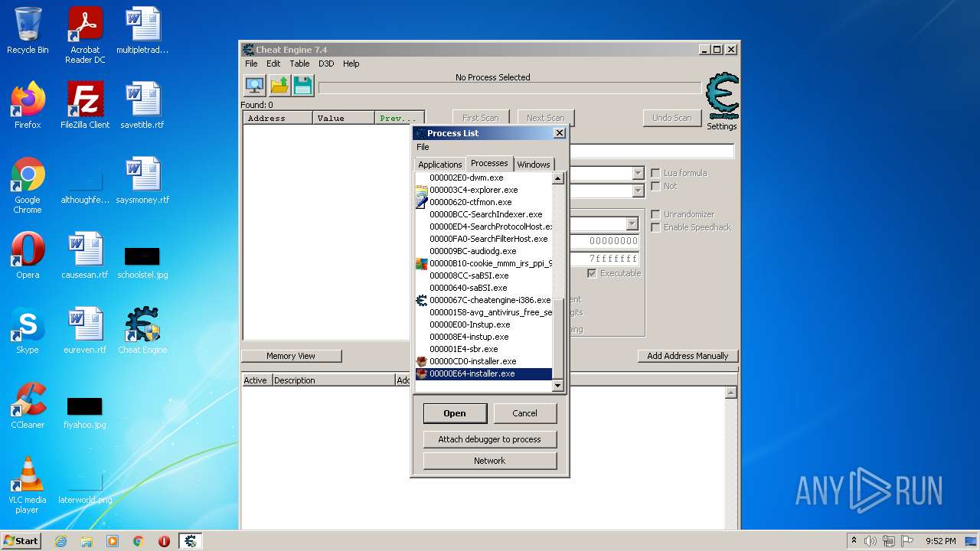Open the D3D menu
Viewport: 980px width, 551px height.
tap(326, 64)
